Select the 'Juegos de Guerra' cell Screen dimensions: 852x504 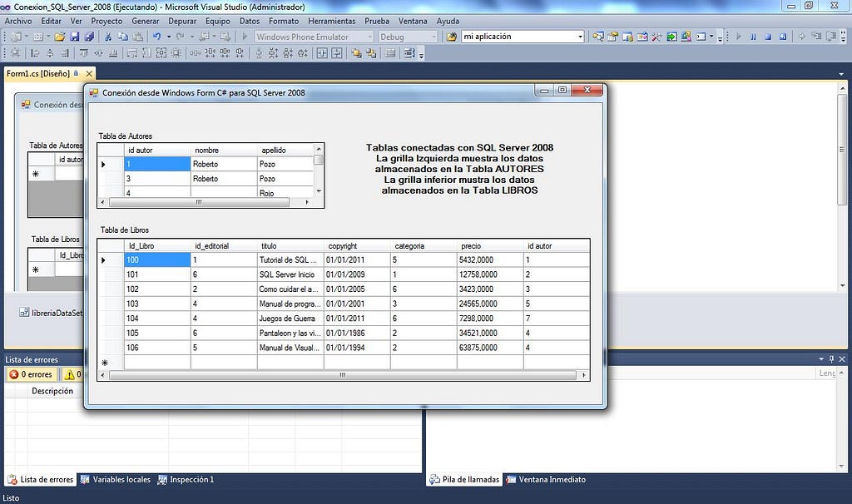[x=290, y=319]
